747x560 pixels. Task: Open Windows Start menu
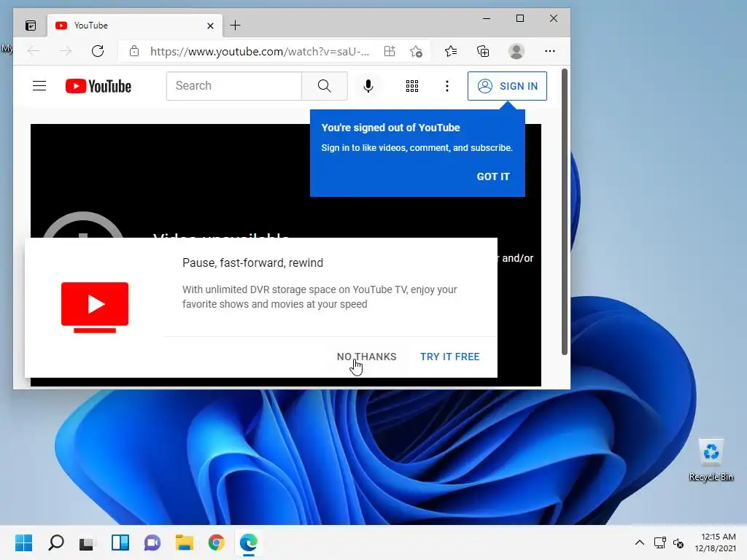(x=23, y=542)
